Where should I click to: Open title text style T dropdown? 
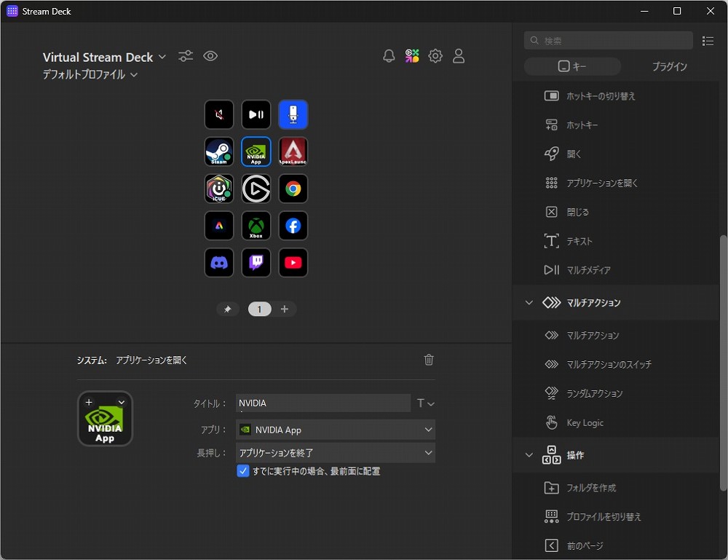pyautogui.click(x=425, y=403)
